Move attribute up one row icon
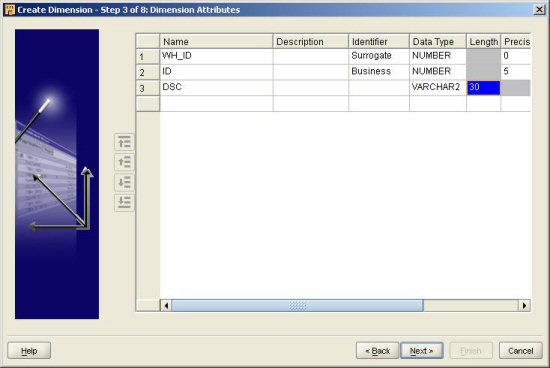The image size is (550, 368). (124, 162)
